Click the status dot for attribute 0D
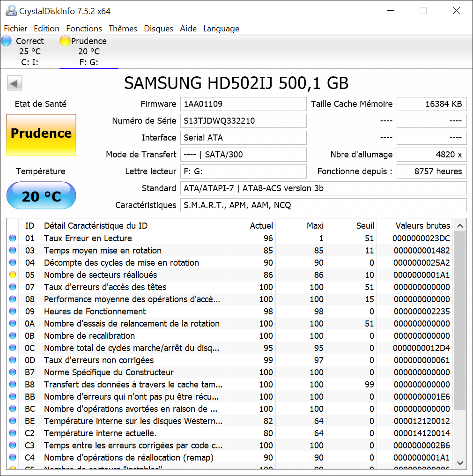Screen dimensions: 473x476 13,360
